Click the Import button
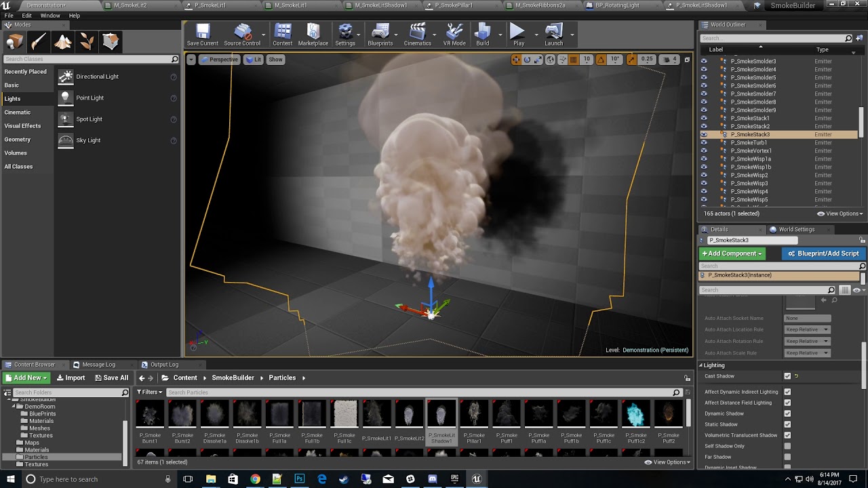 [x=71, y=378]
